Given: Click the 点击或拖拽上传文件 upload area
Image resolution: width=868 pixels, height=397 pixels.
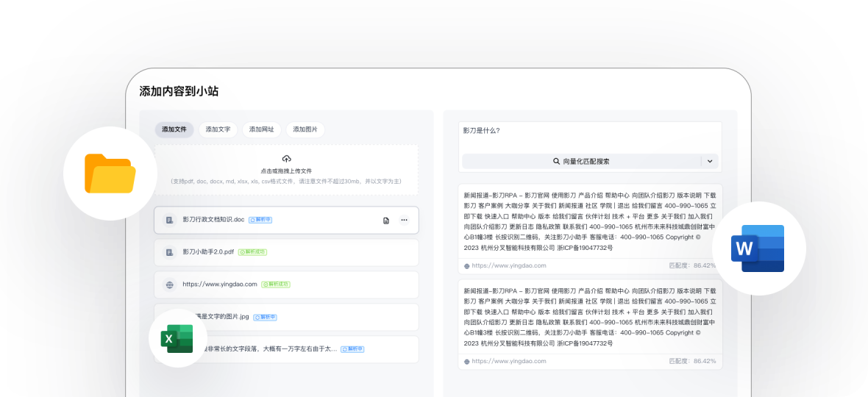Looking at the screenshot, I should [x=286, y=171].
